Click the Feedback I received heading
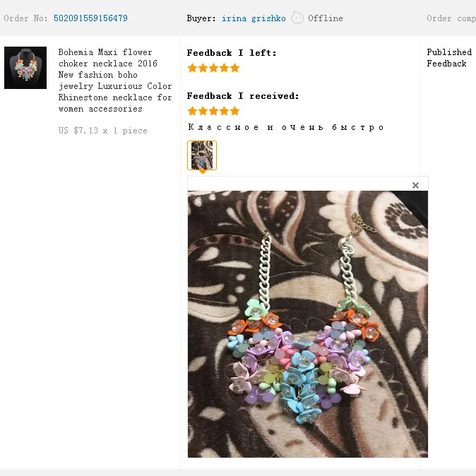Image resolution: width=476 pixels, height=476 pixels. coord(243,96)
